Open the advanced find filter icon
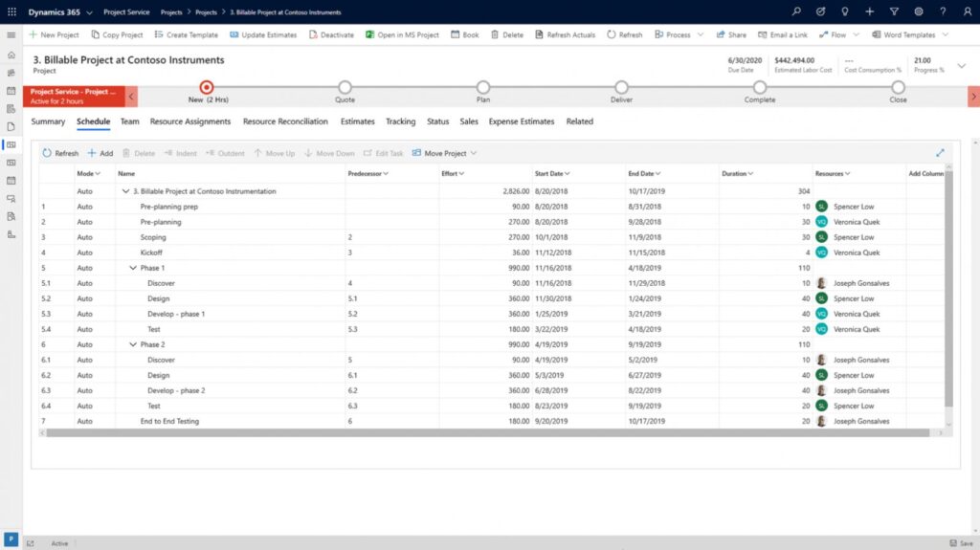The image size is (980, 550). [x=894, y=11]
